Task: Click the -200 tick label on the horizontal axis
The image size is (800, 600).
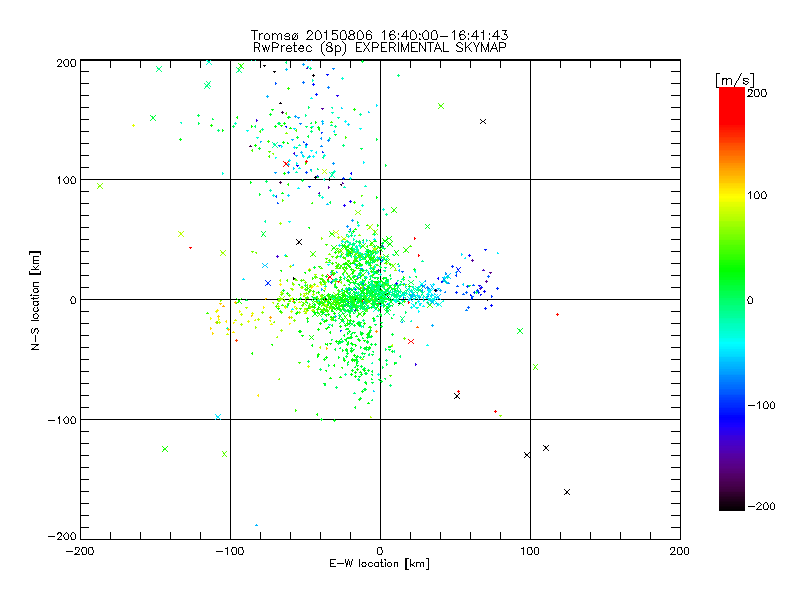Action: [80, 550]
